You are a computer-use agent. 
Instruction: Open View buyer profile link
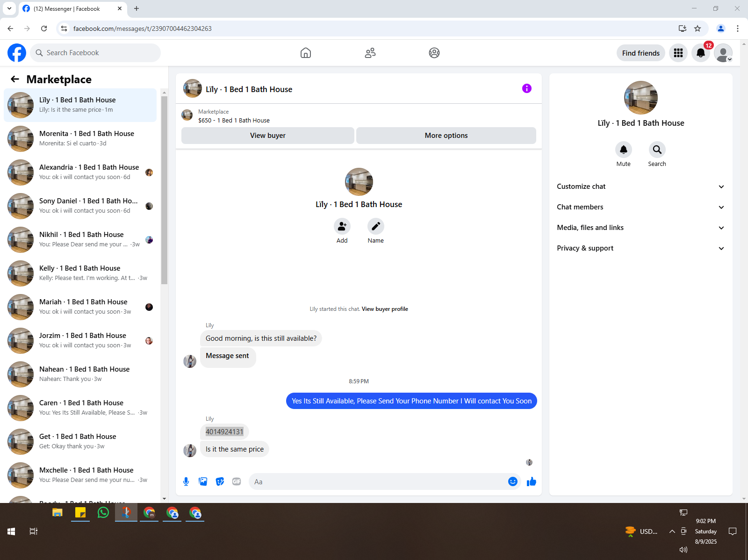(385, 309)
